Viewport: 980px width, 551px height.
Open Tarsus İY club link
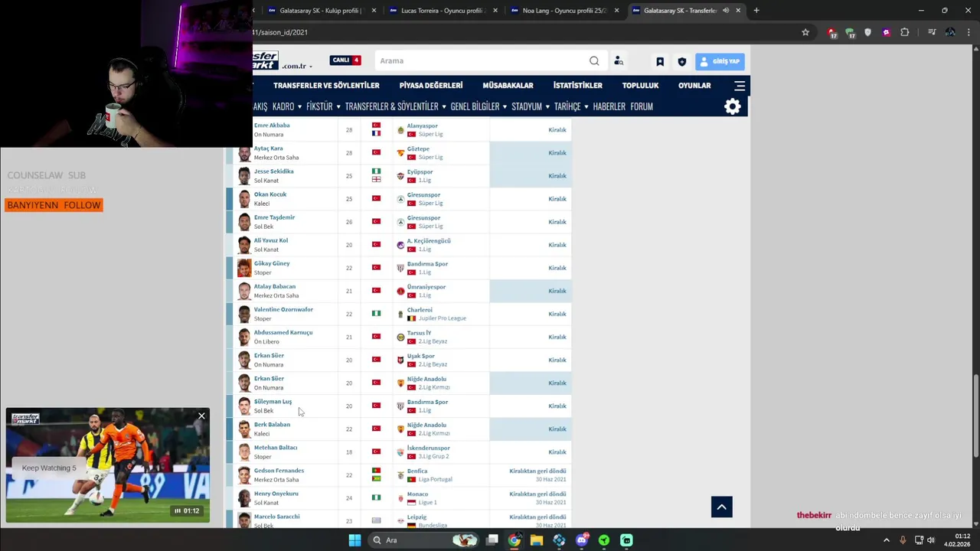pyautogui.click(x=419, y=333)
